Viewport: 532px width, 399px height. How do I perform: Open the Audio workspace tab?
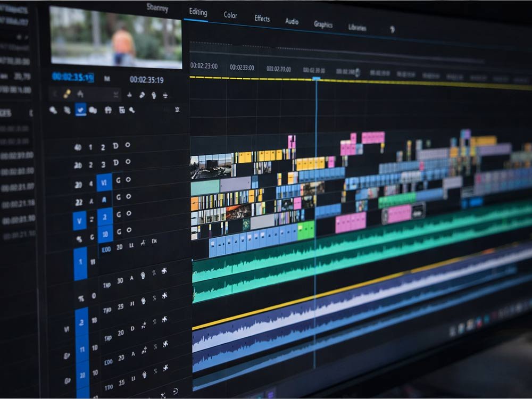(x=292, y=22)
